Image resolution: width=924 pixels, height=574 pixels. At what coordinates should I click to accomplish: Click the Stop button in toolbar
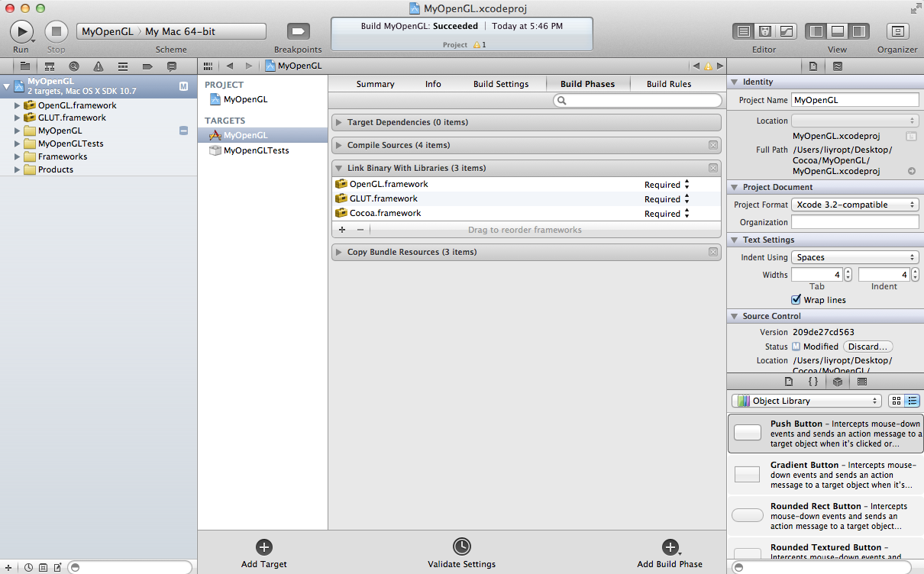(57, 31)
